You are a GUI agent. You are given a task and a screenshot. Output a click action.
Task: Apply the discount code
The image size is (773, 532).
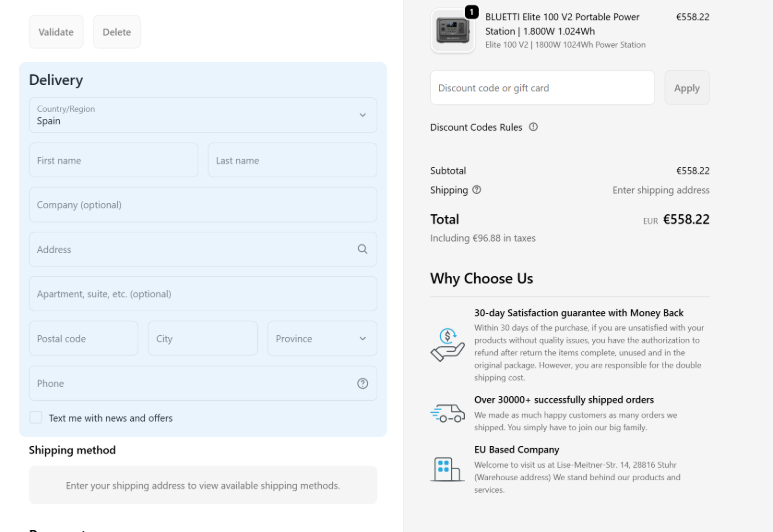point(686,88)
